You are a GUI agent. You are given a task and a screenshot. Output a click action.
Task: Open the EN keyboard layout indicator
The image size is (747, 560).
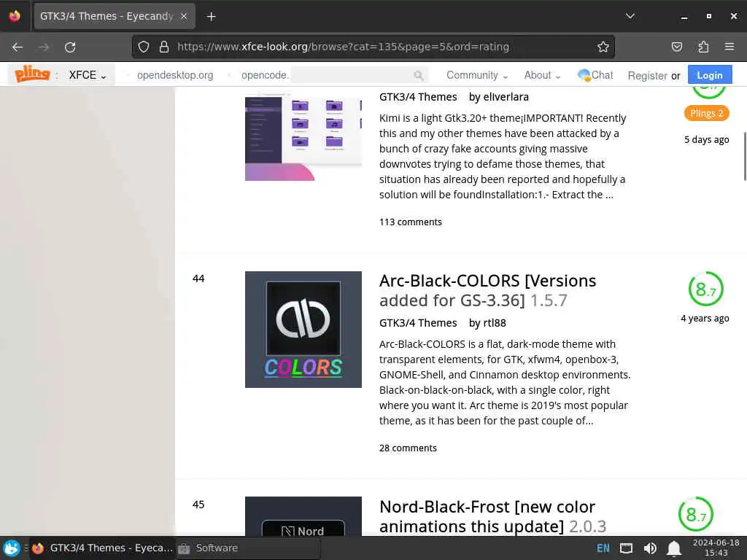coord(603,548)
